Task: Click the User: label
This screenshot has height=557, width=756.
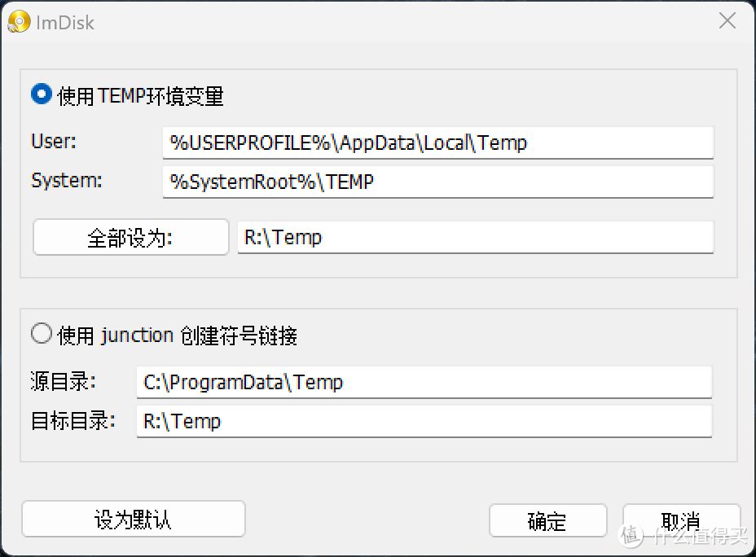Action: point(54,142)
